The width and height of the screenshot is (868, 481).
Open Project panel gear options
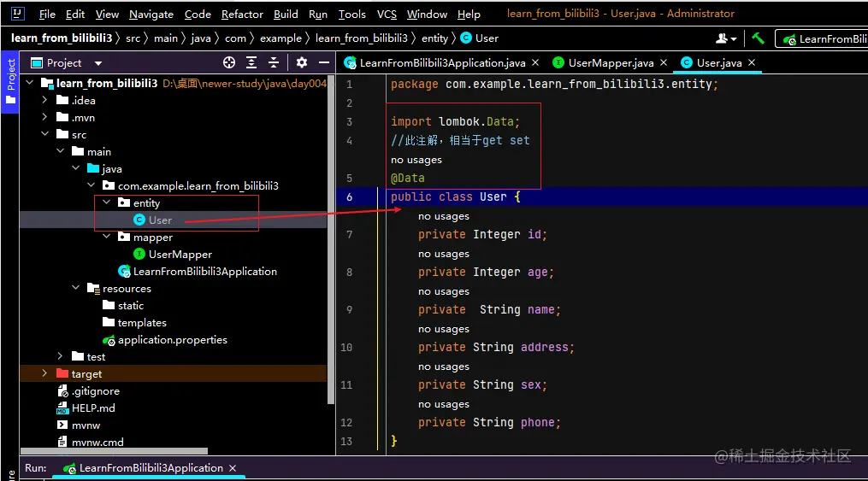point(302,62)
